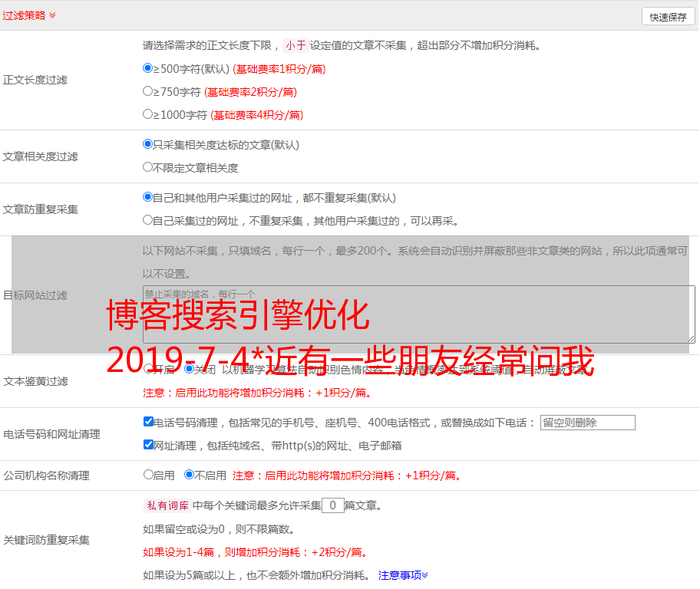Expand the 过滤策略 section header
The image size is (700, 589).
coord(29,15)
